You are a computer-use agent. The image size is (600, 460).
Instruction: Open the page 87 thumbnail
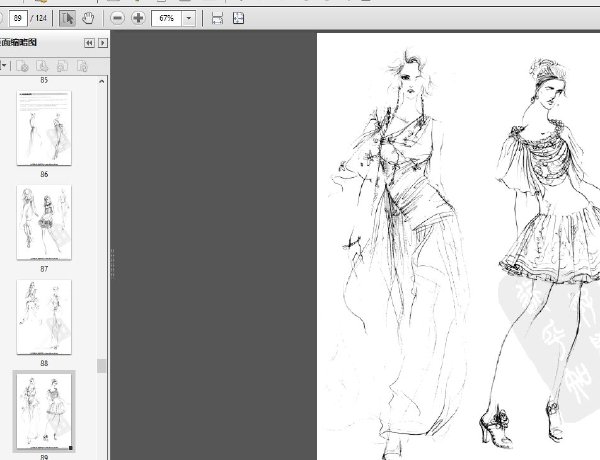tap(44, 222)
